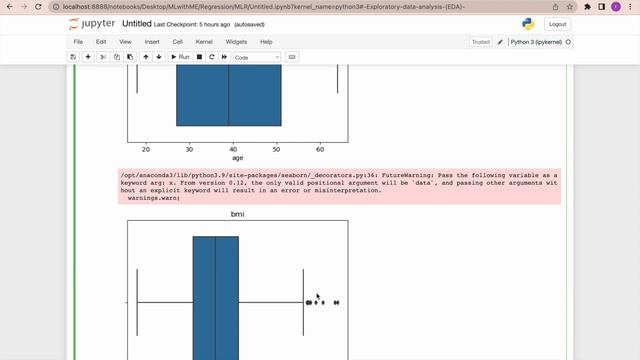This screenshot has width=640, height=360.
Task: Restart the kernel with the circular arrow icon
Action: 211,57
